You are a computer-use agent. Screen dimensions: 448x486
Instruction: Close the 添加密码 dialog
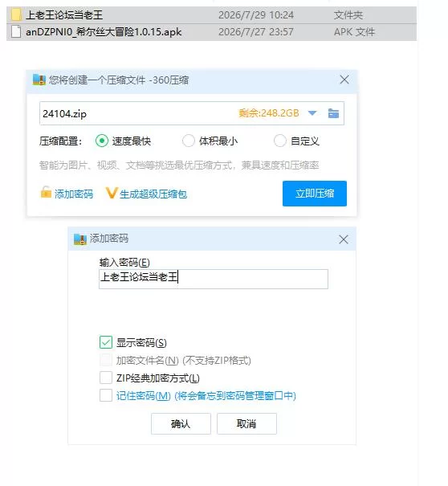[344, 239]
